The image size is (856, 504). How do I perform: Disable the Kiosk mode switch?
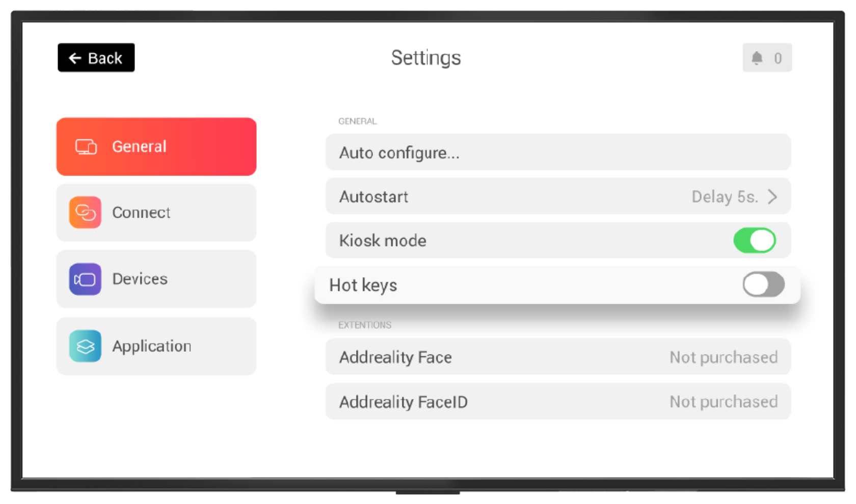tap(754, 241)
